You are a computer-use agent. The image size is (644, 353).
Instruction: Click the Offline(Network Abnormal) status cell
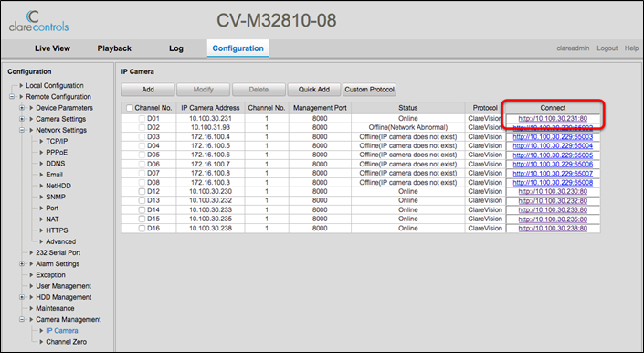pyautogui.click(x=407, y=127)
